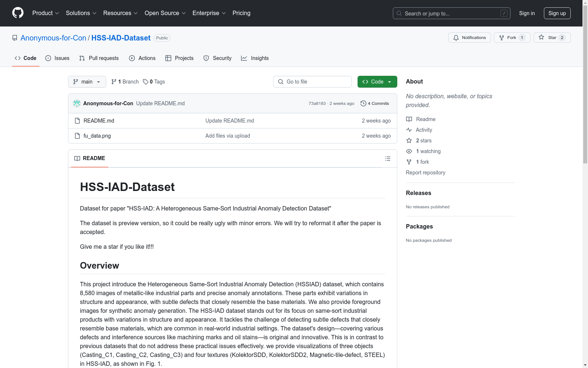This screenshot has height=368, width=588.
Task: Fork this repository
Action: (x=512, y=38)
